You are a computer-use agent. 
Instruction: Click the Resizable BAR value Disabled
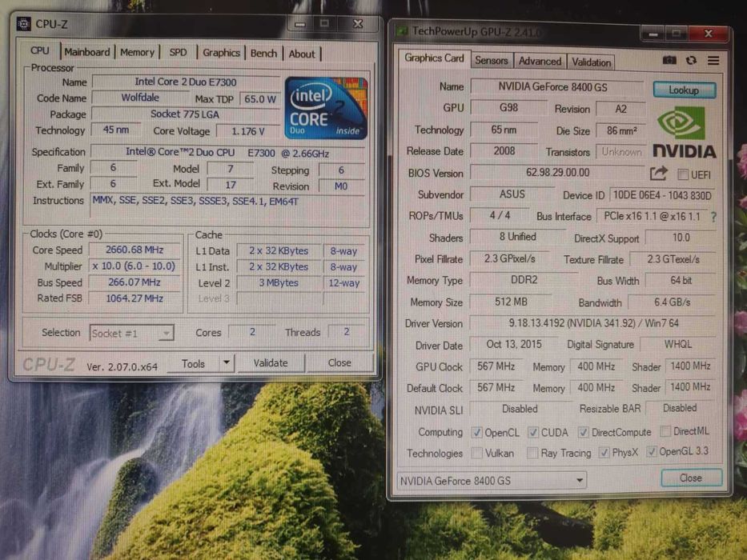pyautogui.click(x=680, y=408)
